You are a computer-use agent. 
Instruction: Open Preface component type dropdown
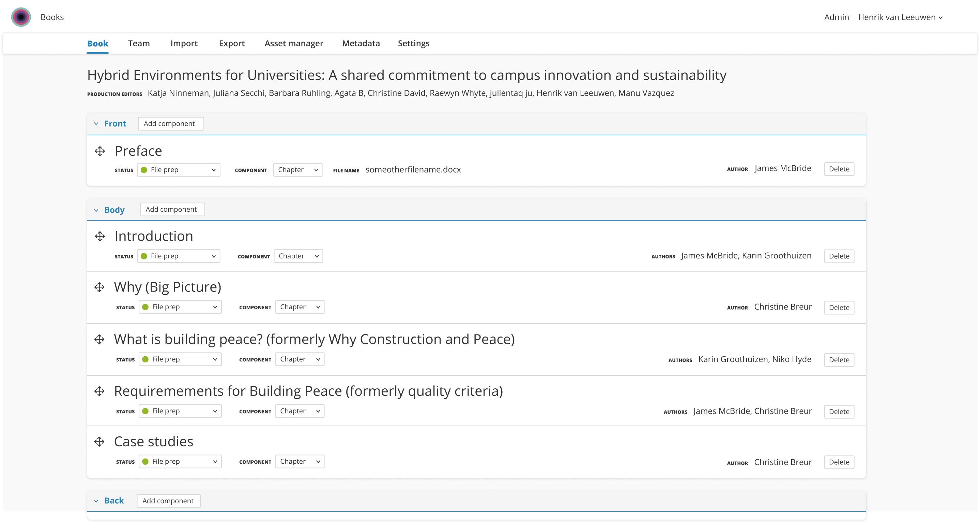tap(298, 170)
